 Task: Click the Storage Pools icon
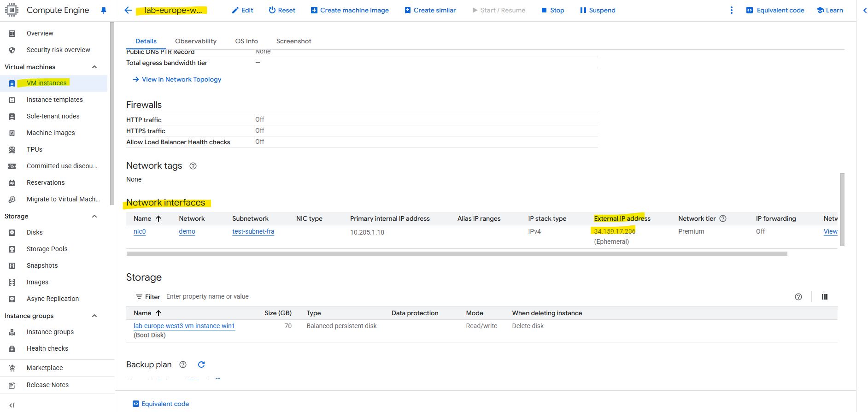click(12, 249)
